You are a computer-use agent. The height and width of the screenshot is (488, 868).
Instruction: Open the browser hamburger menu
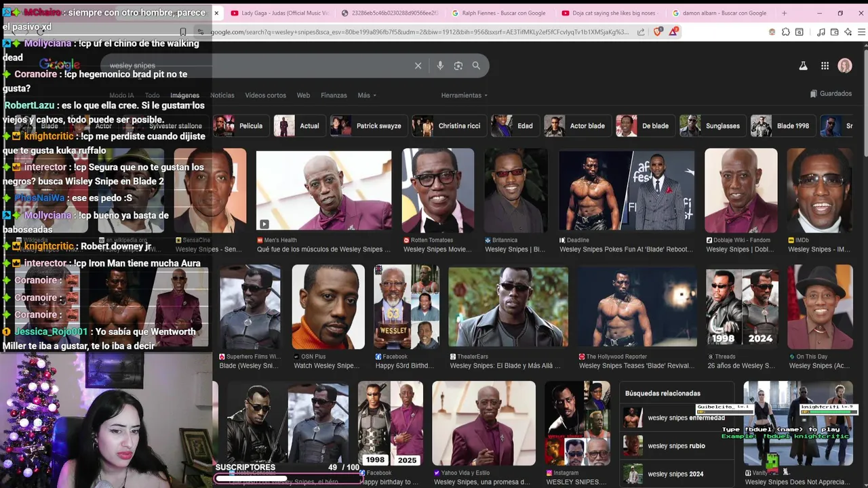[x=861, y=32]
